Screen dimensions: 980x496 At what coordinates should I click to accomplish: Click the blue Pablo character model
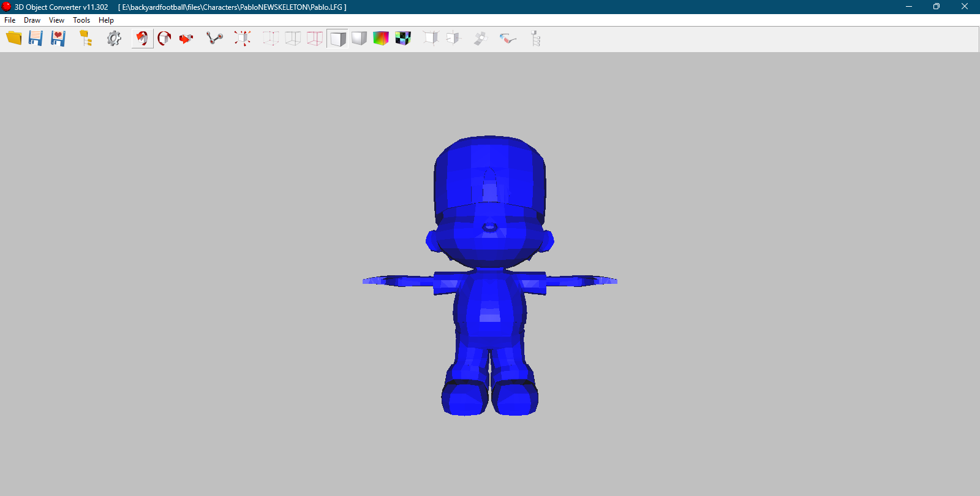[x=489, y=276]
